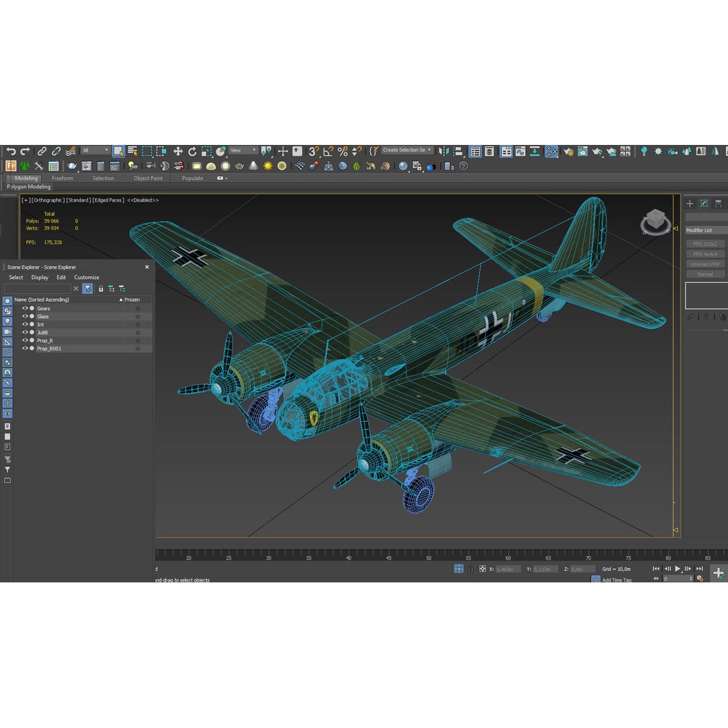Open the Rendered Frame Window

pyautogui.click(x=582, y=151)
